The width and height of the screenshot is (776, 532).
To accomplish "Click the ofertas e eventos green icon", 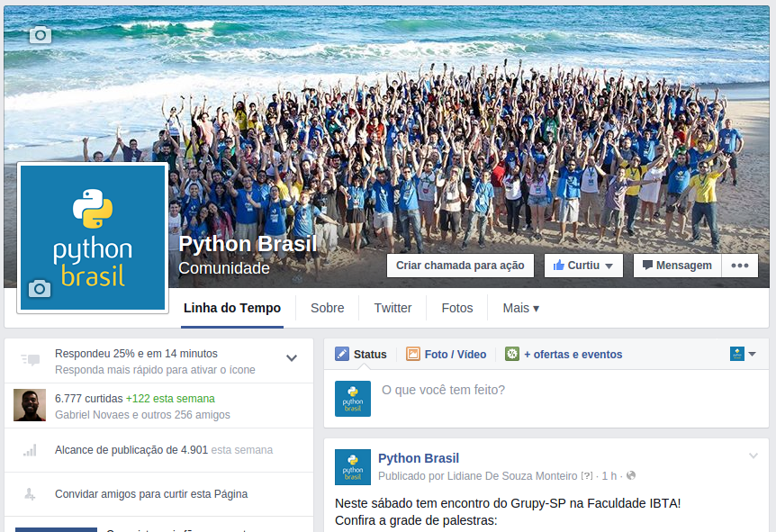I will point(511,354).
